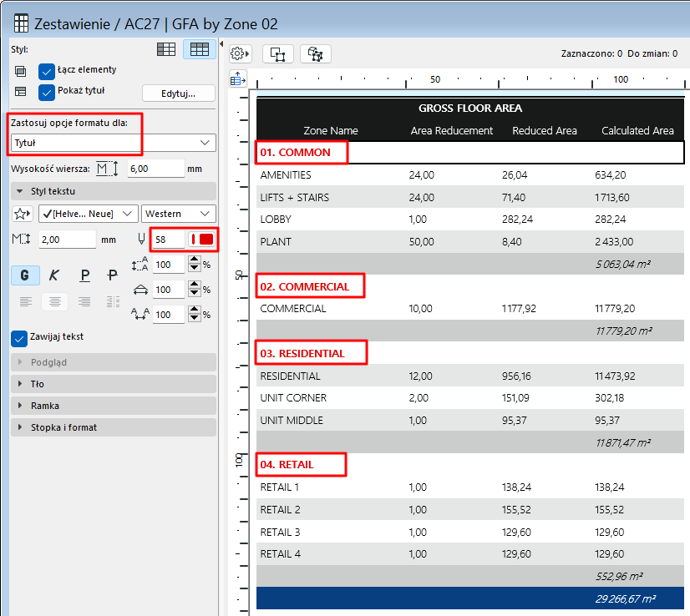Click the row height input field

click(155, 169)
